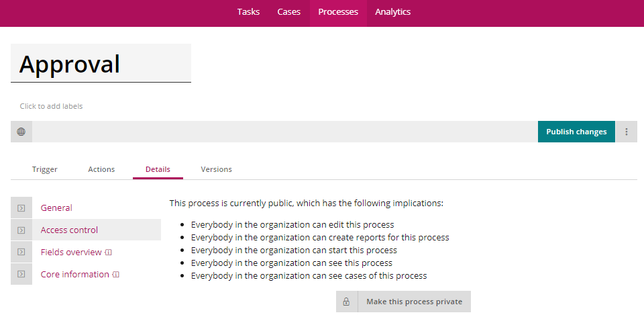The width and height of the screenshot is (644, 319).
Task: Open the Core information section
Action: click(74, 275)
